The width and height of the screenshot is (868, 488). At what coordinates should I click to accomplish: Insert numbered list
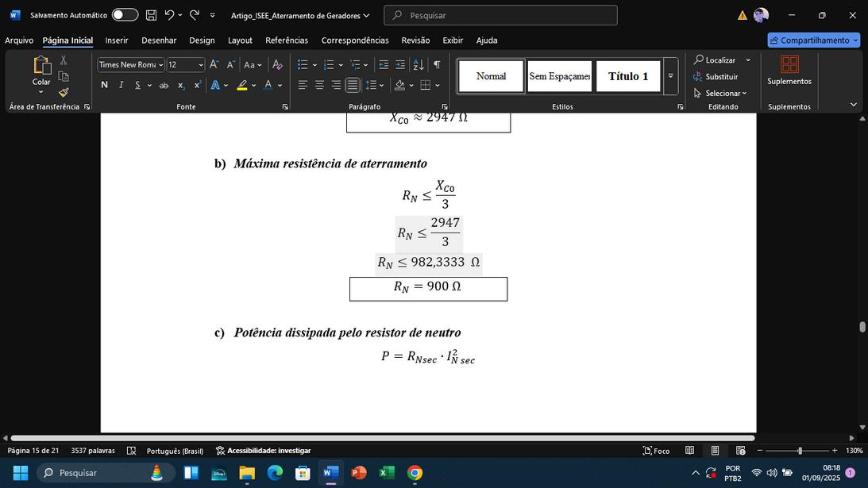[328, 65]
